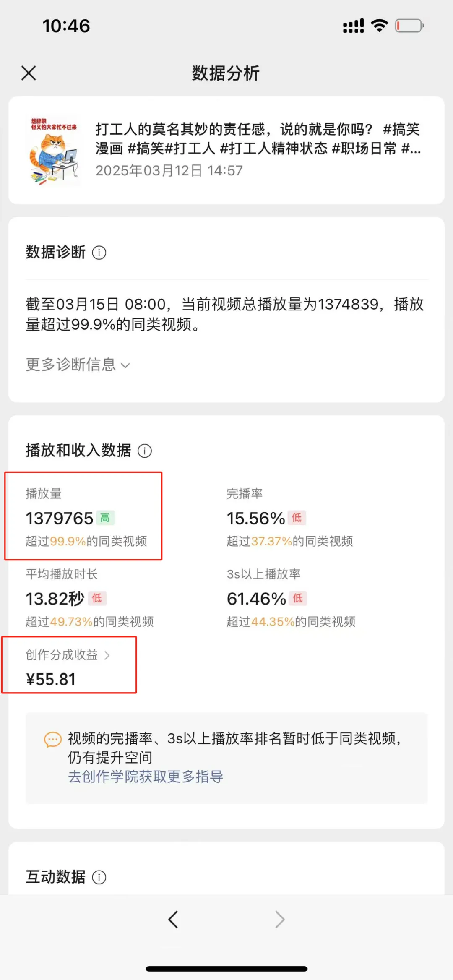Tap the 3s以上播放率 61.46% metric
The height and width of the screenshot is (980, 453).
click(256, 599)
